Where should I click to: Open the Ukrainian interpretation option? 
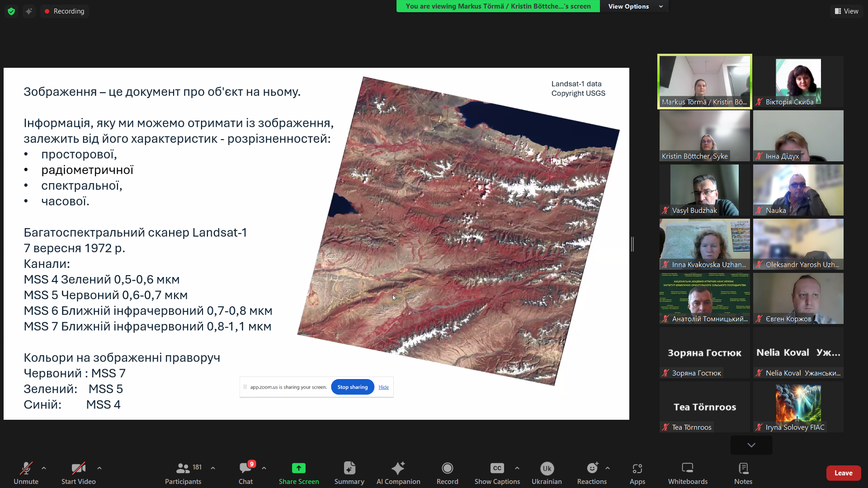tap(546, 473)
